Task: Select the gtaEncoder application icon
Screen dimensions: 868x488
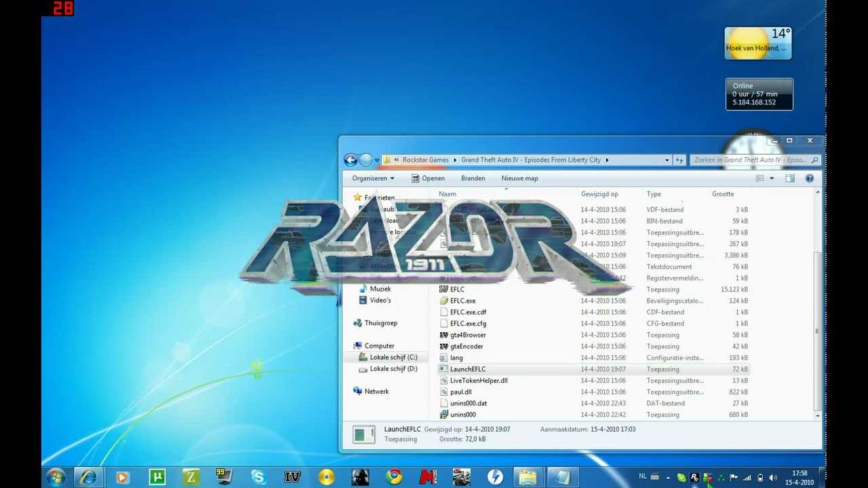Action: (444, 346)
